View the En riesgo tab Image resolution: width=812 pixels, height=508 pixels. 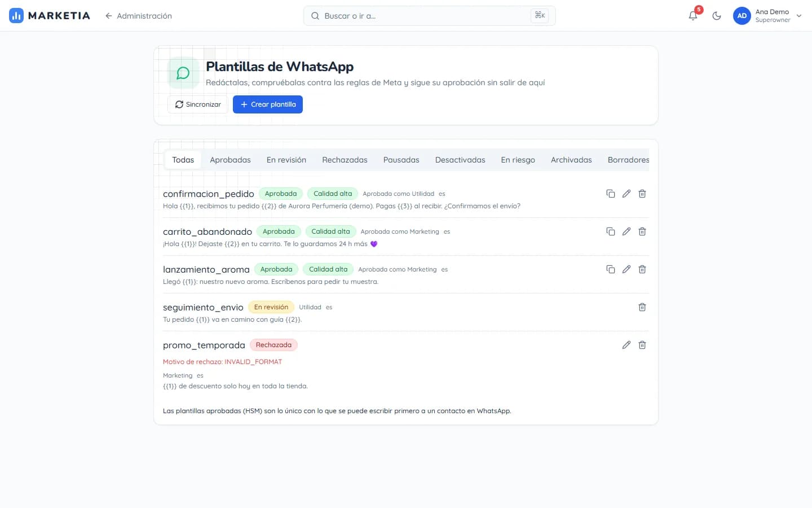point(518,160)
